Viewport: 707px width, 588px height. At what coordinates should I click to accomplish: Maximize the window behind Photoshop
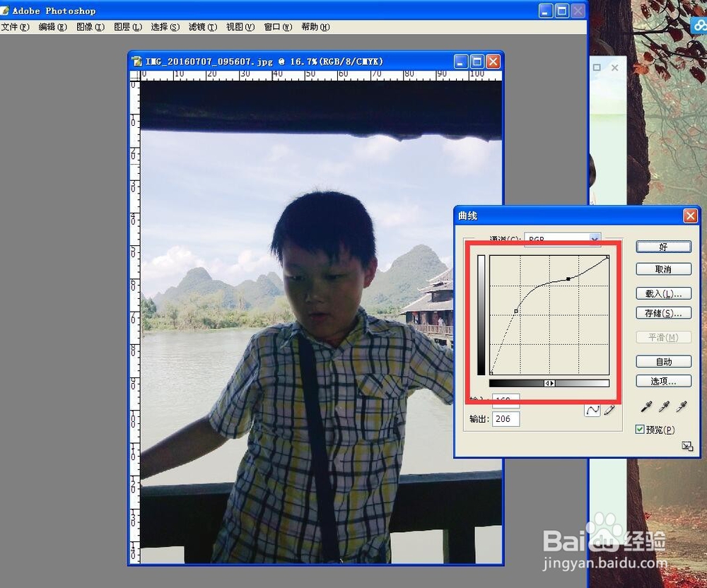pos(597,68)
